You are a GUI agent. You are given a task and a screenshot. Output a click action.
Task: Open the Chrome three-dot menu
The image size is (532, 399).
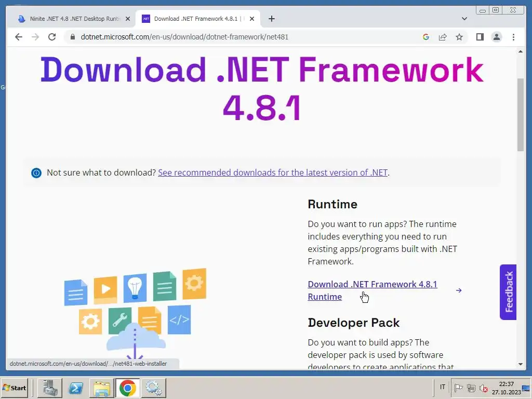tap(513, 37)
